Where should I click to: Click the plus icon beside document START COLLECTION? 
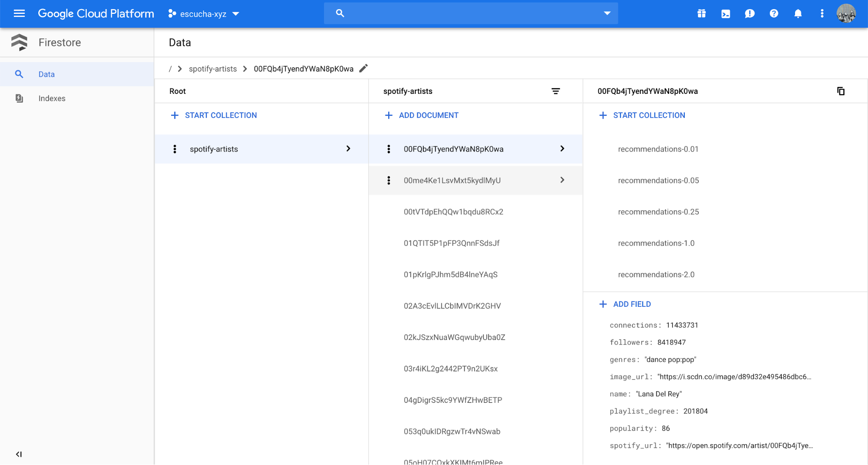[603, 115]
